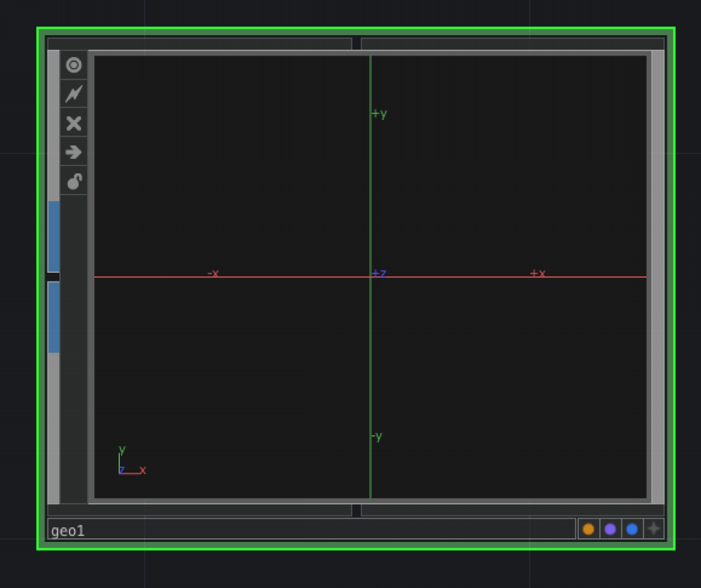Toggle the lightning Clone Immune flag

74,94
